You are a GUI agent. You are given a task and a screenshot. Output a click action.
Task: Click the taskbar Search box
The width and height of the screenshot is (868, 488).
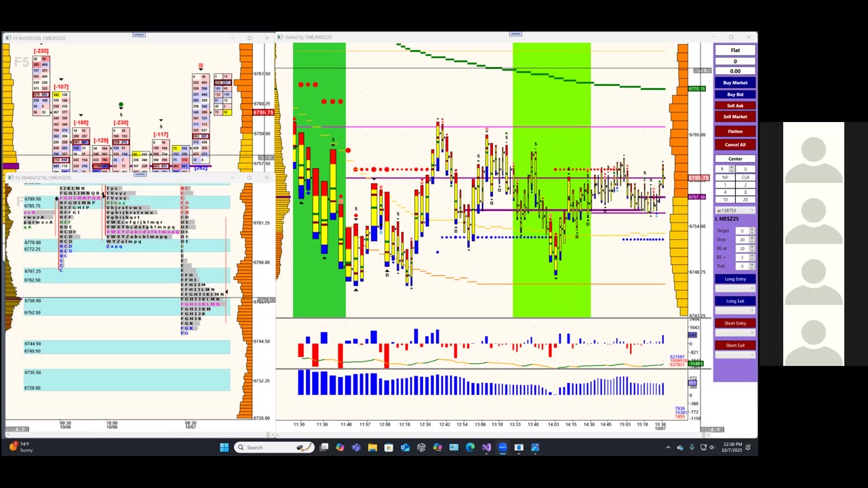273,447
